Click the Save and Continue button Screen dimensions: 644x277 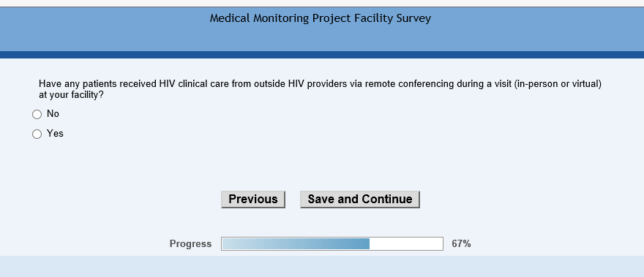coord(360,200)
